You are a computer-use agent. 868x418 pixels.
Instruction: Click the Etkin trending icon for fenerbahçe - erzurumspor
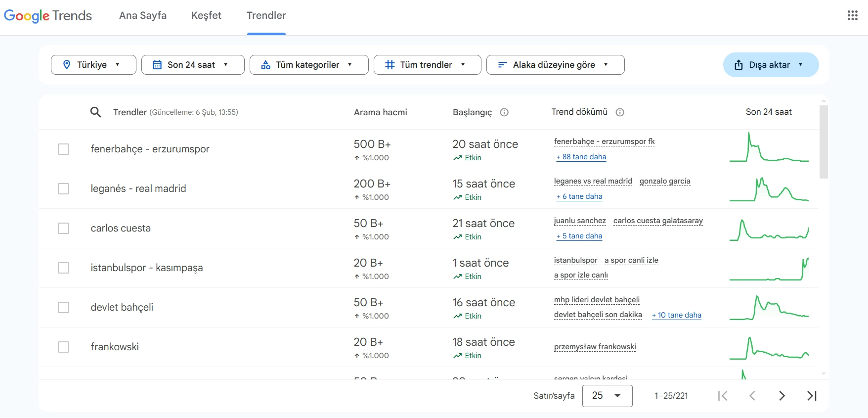pyautogui.click(x=458, y=158)
